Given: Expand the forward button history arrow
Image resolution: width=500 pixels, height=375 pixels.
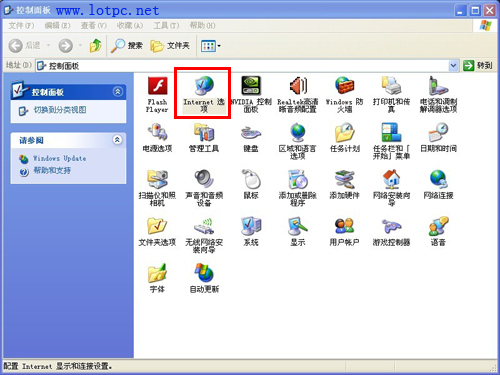Looking at the screenshot, I should click(x=80, y=45).
